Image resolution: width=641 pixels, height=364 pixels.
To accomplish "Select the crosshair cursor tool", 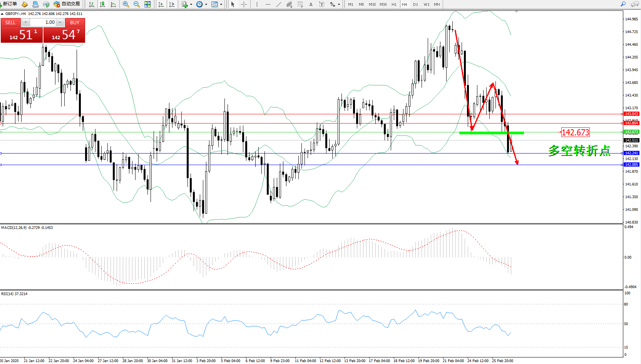I will (244, 4).
